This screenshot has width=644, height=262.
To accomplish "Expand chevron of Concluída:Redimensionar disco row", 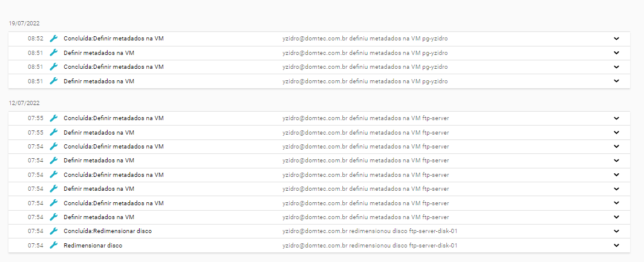I will click(616, 231).
